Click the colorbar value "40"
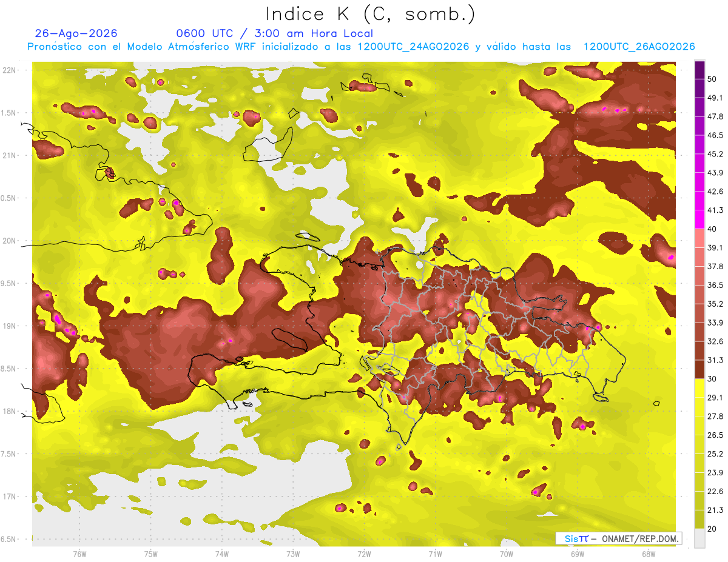 pyautogui.click(x=712, y=229)
